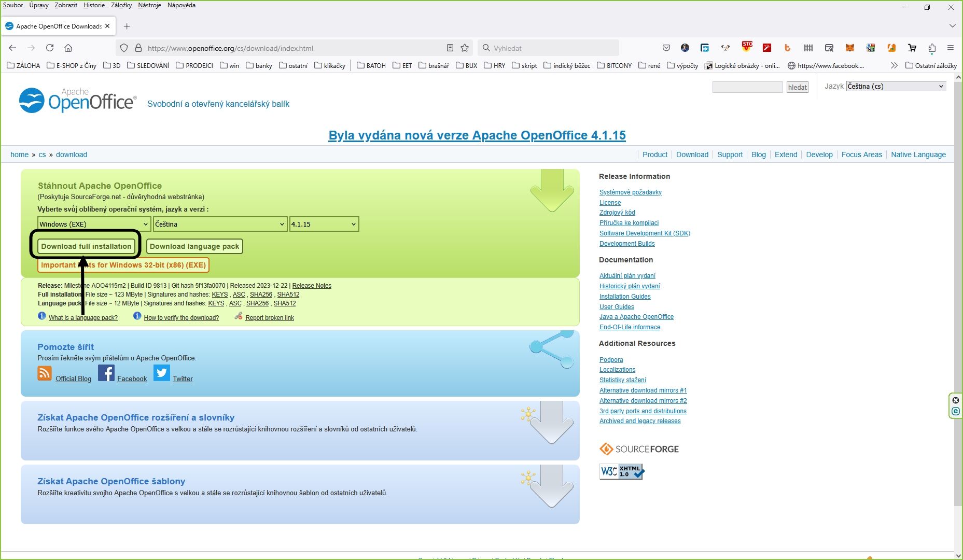Image resolution: width=963 pixels, height=560 pixels.
Task: Open the Historie menu
Action: (94, 5)
